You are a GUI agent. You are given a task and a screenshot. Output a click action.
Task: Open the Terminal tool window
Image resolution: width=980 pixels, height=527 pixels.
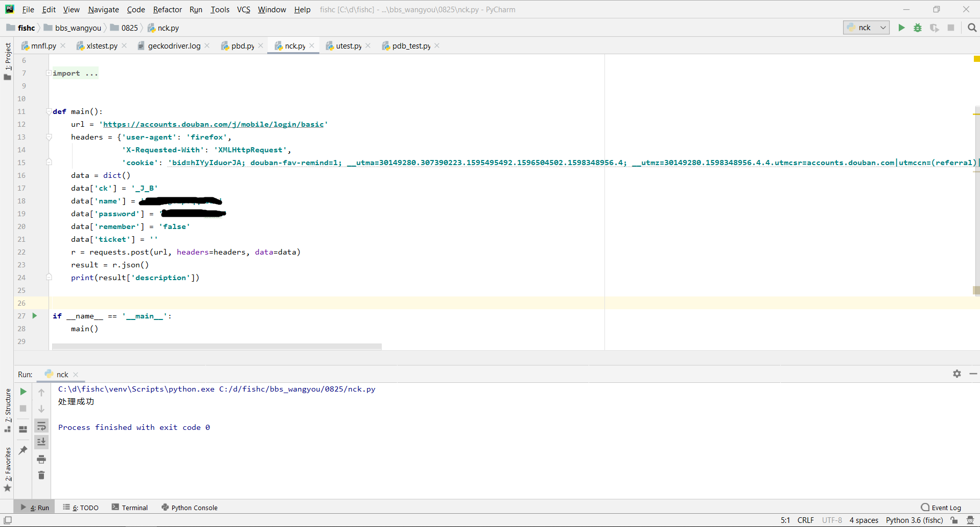(x=130, y=508)
